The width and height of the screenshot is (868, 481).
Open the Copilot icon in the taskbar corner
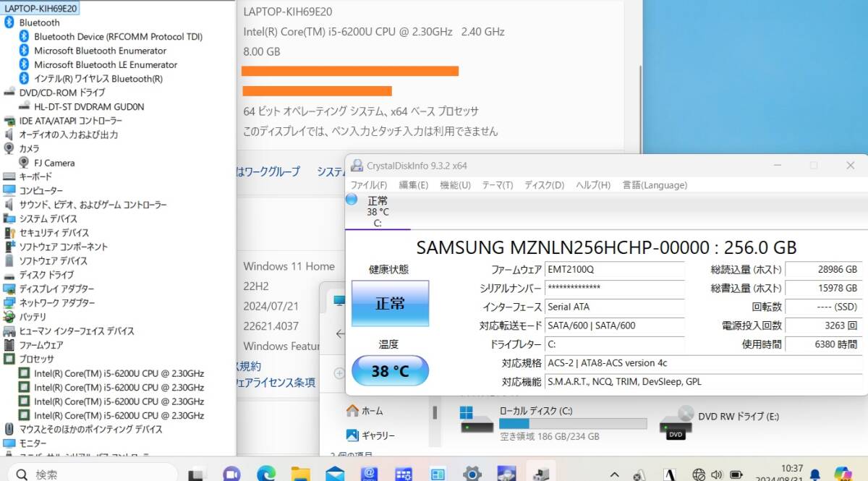click(843, 474)
